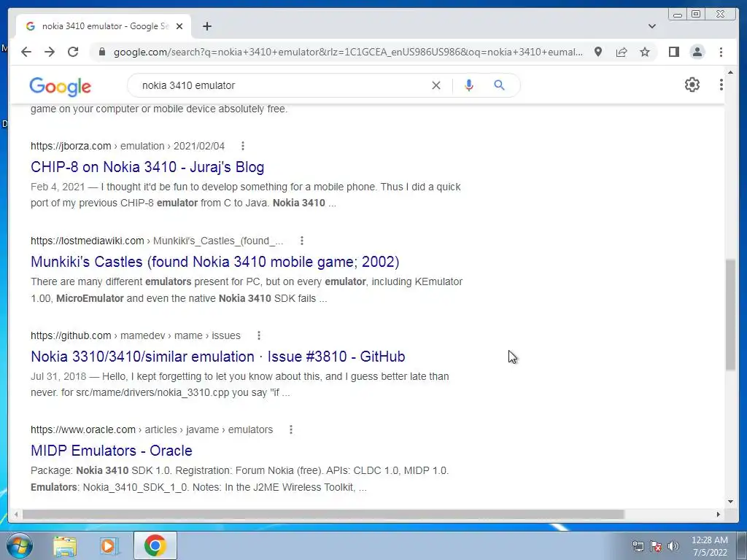This screenshot has height=560, width=747.
Task: Open the MIDP Emulators - Oracle result
Action: (x=112, y=451)
